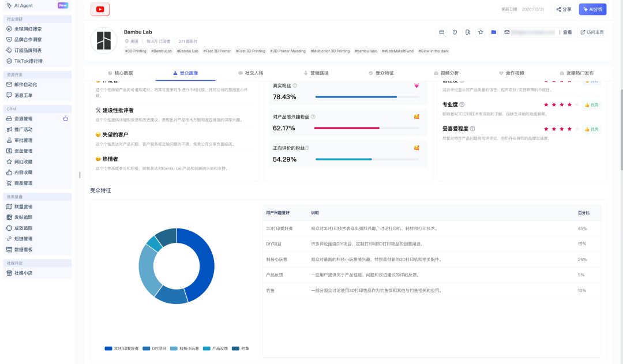Toggle 钓鱼 series in chart legend
Viewport: 623px width, 364px height.
(x=241, y=348)
